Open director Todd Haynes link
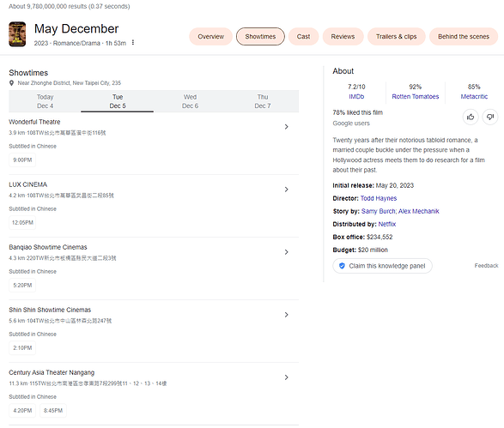 pyautogui.click(x=379, y=198)
